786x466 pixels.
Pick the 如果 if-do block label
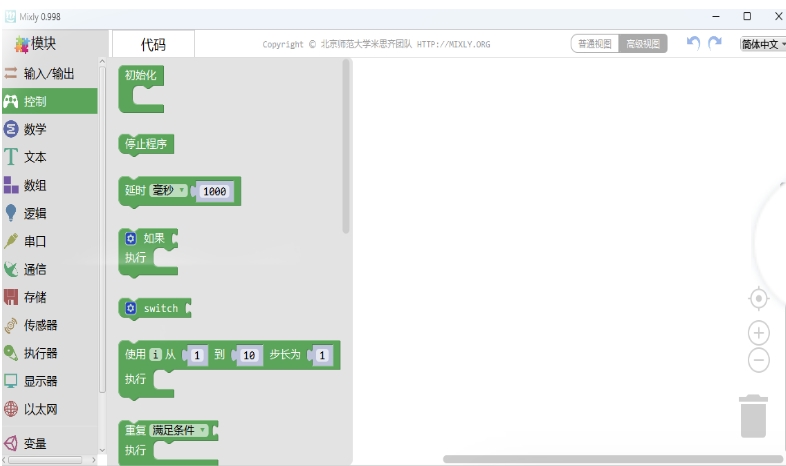154,239
